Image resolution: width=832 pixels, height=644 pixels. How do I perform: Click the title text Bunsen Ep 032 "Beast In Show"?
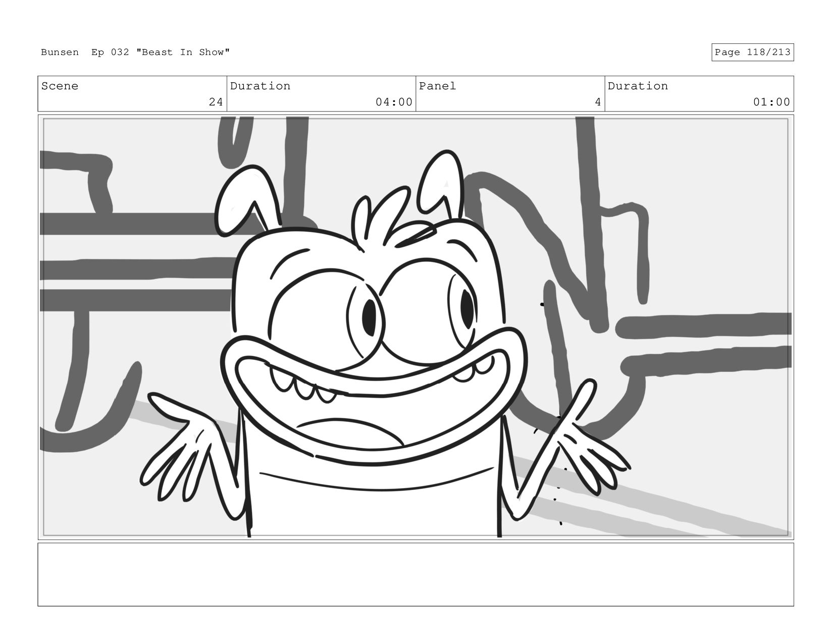tap(135, 52)
